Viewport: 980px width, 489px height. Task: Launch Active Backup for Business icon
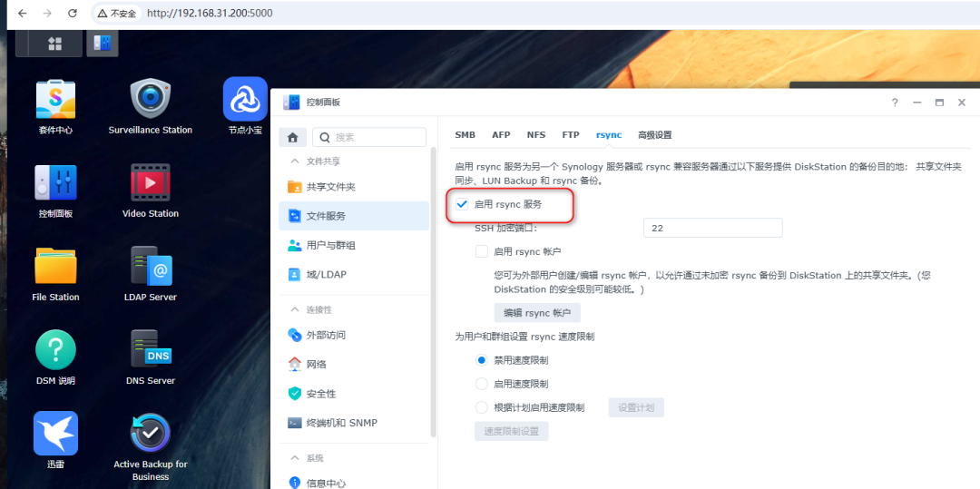tap(150, 434)
